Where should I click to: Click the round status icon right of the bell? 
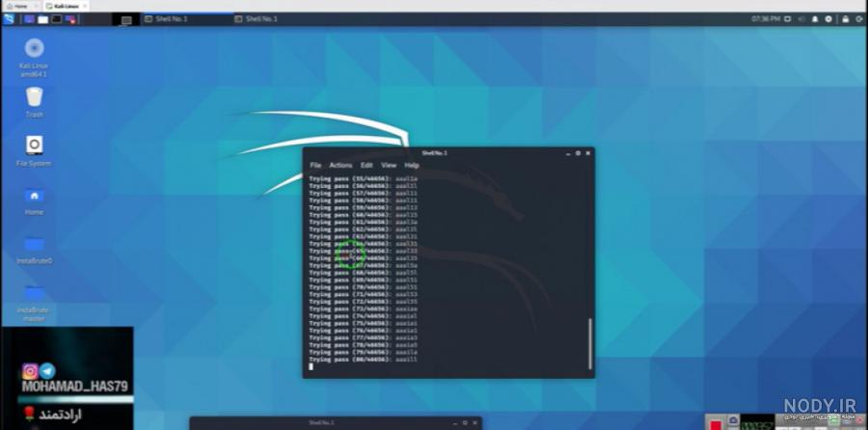point(828,19)
